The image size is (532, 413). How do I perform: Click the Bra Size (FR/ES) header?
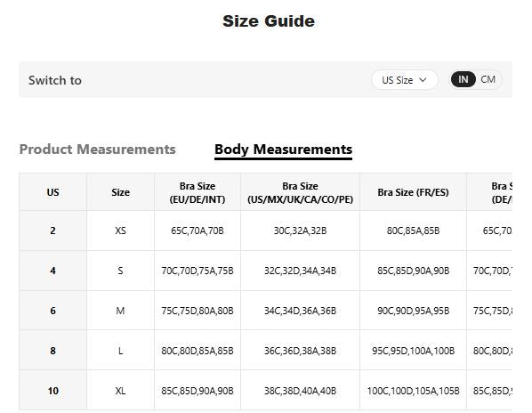[x=413, y=192]
